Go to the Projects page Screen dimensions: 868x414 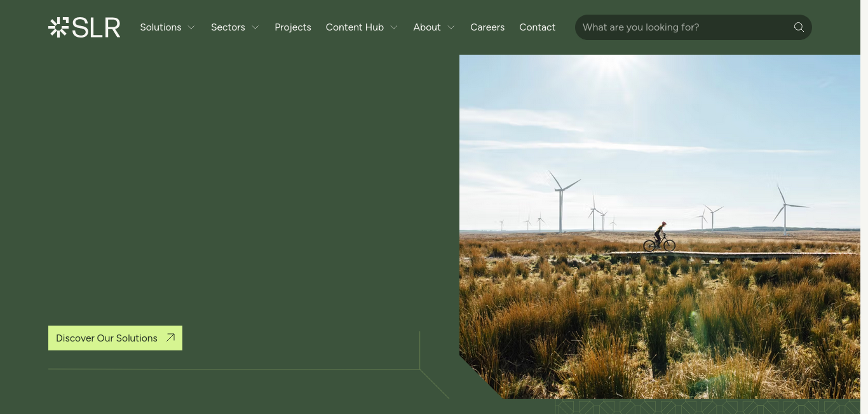[x=292, y=27]
